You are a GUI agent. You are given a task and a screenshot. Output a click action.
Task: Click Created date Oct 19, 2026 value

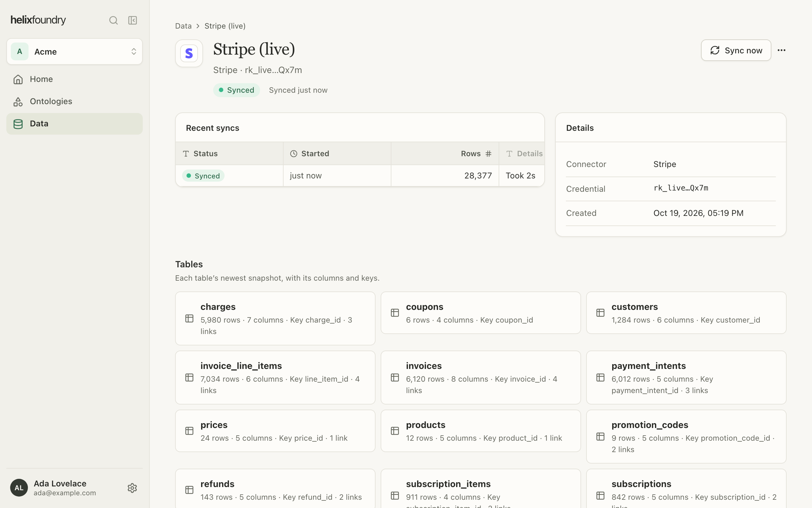pos(698,213)
